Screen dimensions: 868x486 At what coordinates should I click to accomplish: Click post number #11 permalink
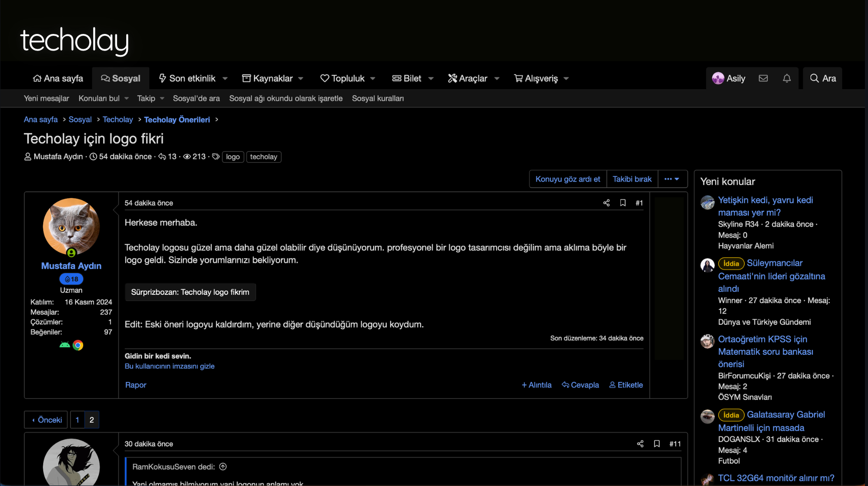(x=675, y=444)
